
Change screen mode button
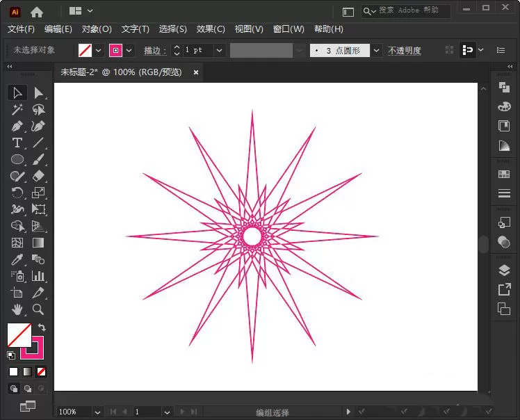[28, 406]
